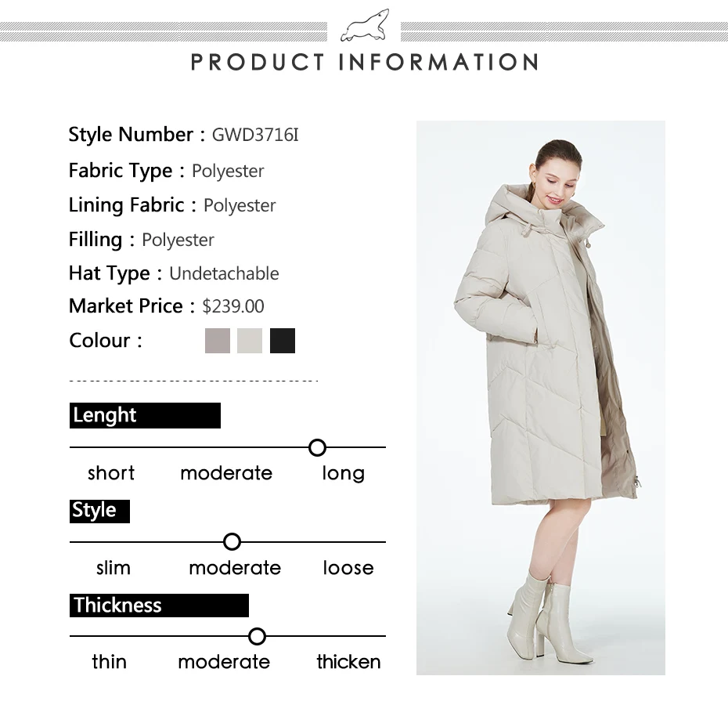Select the taupe gray colour swatch
The height and width of the screenshot is (705, 728).
click(218, 341)
